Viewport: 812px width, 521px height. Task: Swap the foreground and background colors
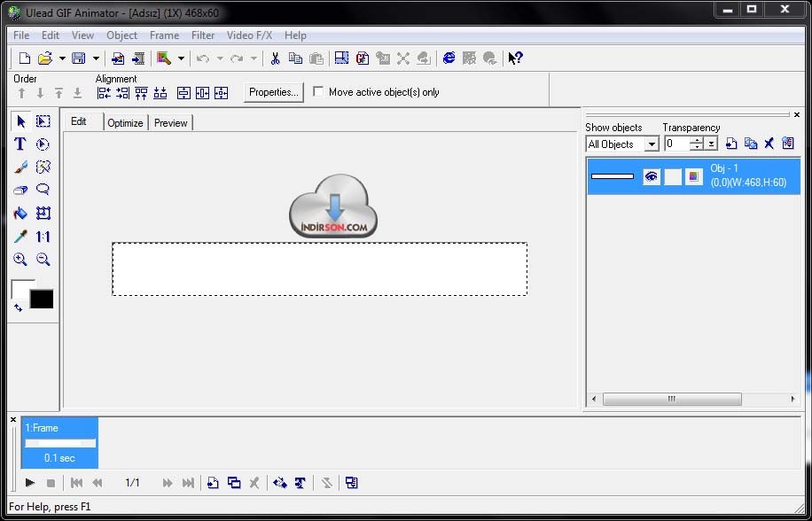[x=18, y=307]
